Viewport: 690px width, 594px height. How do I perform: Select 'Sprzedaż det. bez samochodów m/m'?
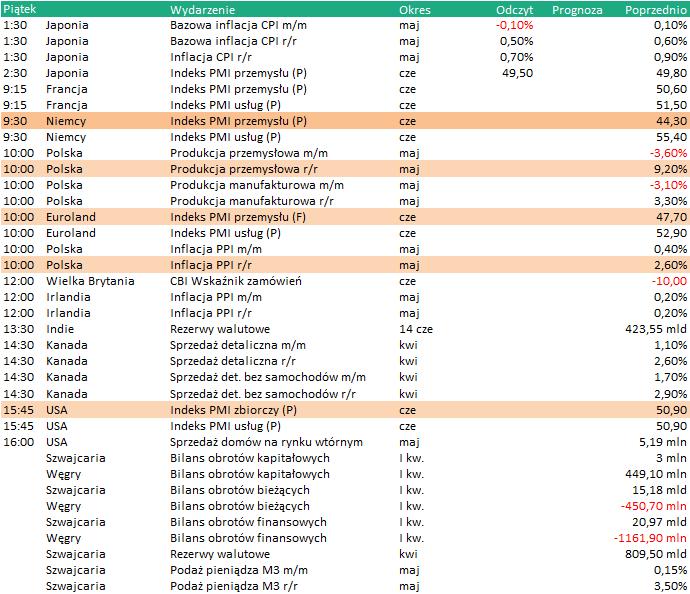268,377
